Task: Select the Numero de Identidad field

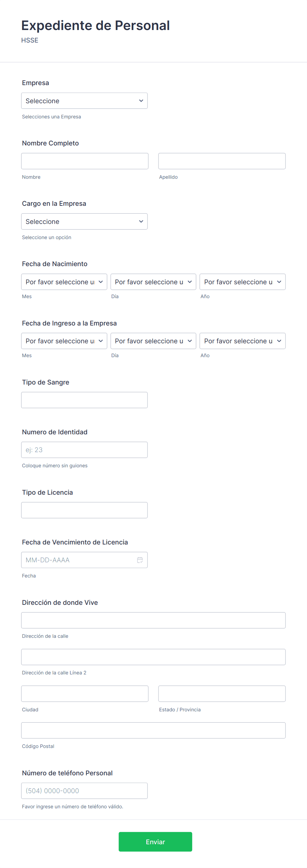Action: click(x=84, y=450)
